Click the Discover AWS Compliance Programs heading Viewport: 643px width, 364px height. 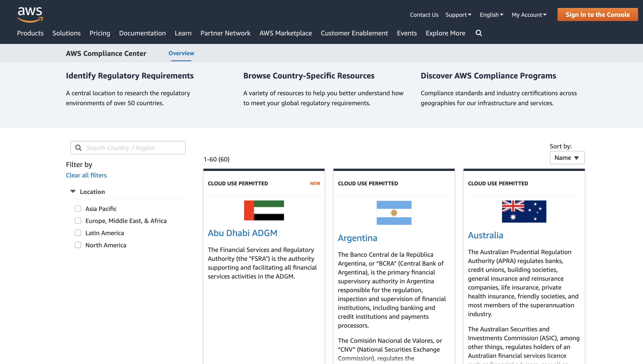point(488,76)
